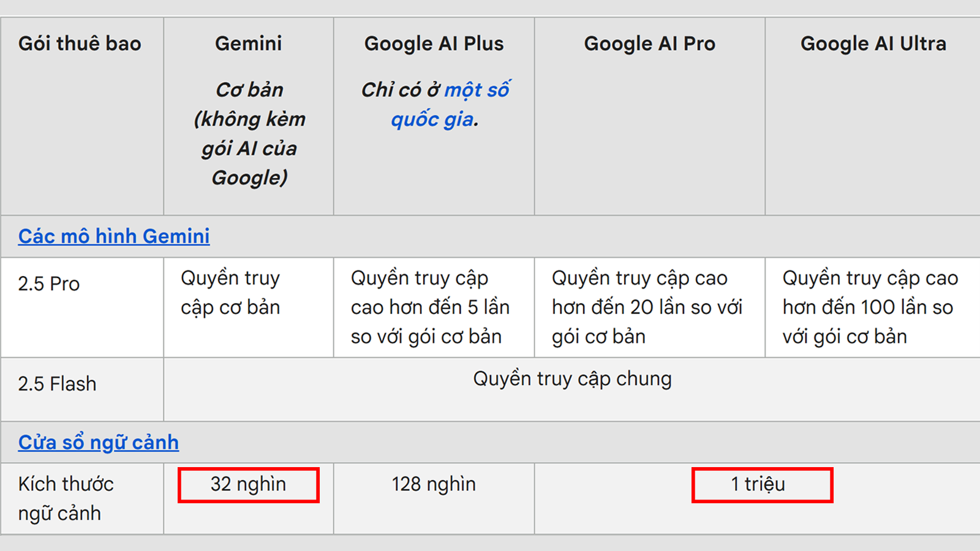
Task: Click the "cao hơn đến 20 lần" cell
Action: click(x=647, y=307)
